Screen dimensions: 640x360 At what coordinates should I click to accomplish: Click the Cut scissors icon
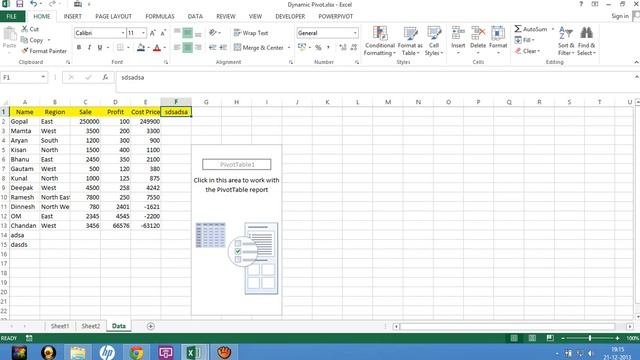pyautogui.click(x=24, y=29)
